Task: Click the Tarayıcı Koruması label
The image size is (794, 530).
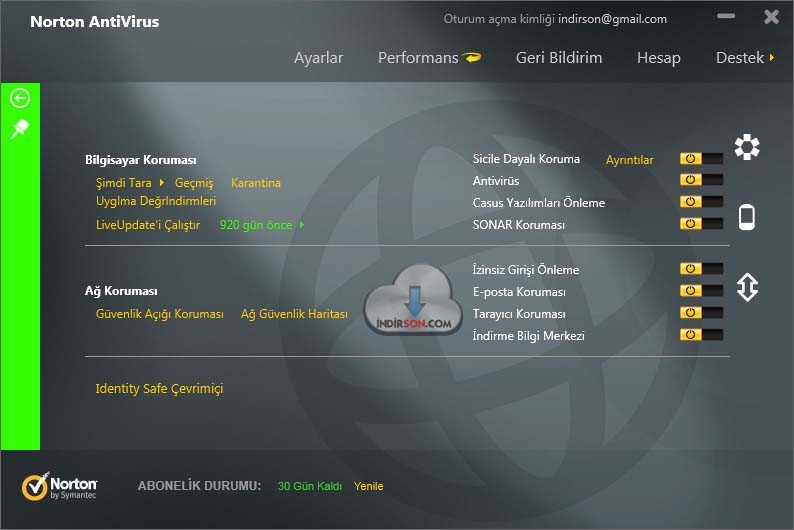Action: pos(519,314)
